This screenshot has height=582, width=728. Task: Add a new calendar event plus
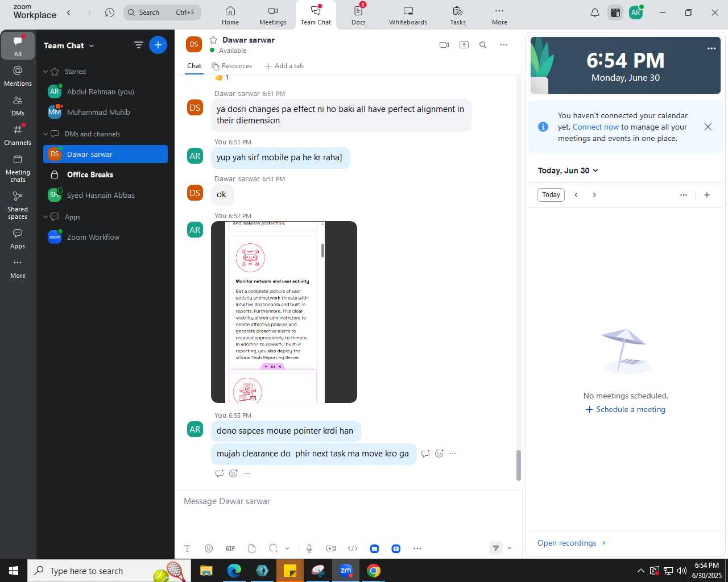pyautogui.click(x=707, y=195)
